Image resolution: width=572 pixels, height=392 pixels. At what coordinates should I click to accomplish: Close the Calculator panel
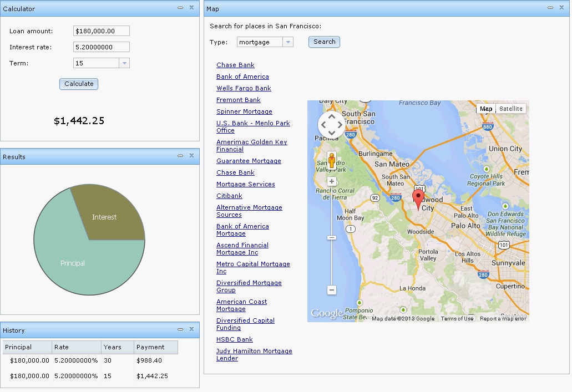(191, 8)
